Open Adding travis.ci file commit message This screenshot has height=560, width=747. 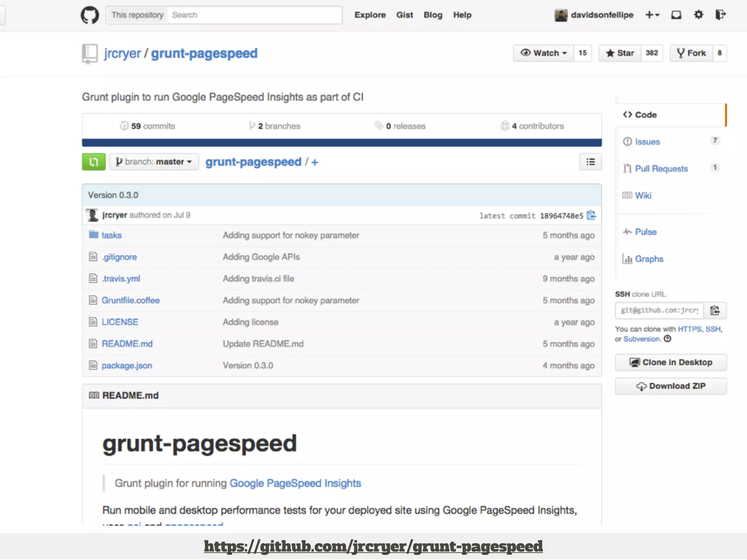coord(258,279)
